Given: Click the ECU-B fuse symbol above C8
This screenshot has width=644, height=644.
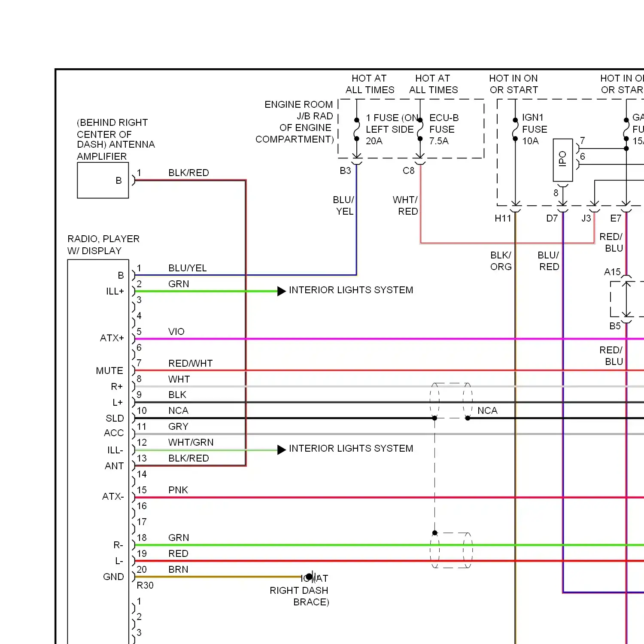Looking at the screenshot, I should point(420,129).
